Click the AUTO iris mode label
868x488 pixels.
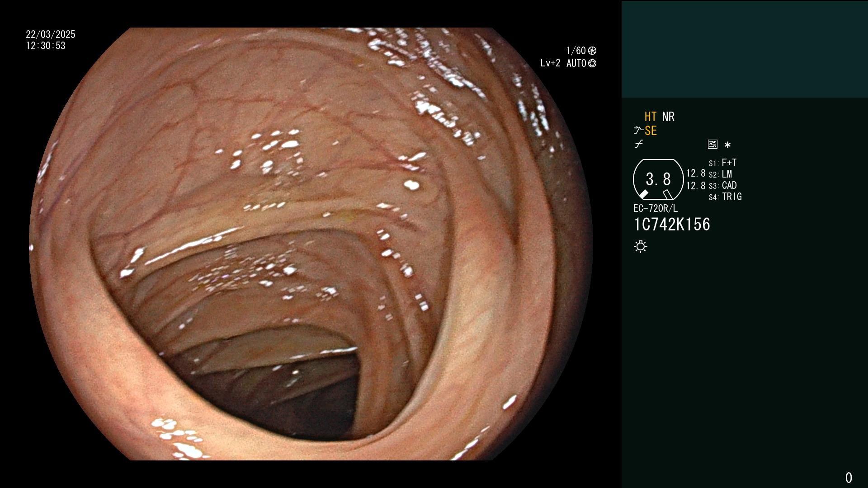pyautogui.click(x=576, y=63)
